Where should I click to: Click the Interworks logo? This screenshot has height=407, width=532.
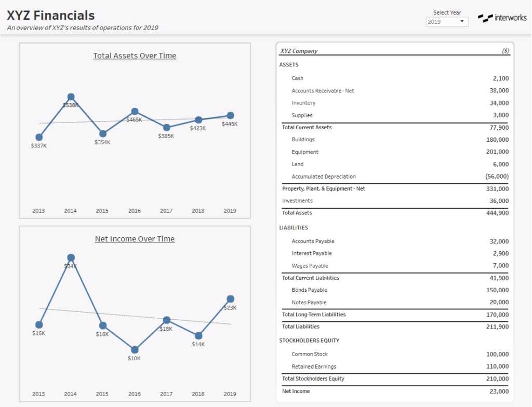(x=502, y=18)
